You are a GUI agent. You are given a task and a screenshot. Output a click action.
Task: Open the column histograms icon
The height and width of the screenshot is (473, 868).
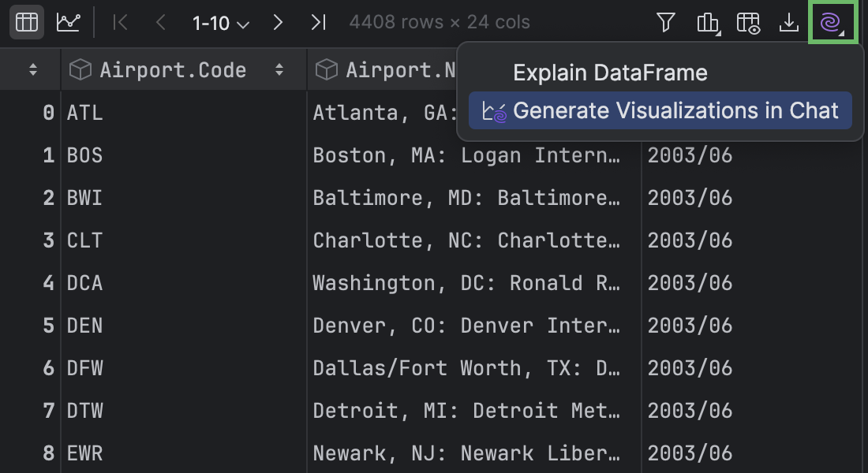click(706, 22)
